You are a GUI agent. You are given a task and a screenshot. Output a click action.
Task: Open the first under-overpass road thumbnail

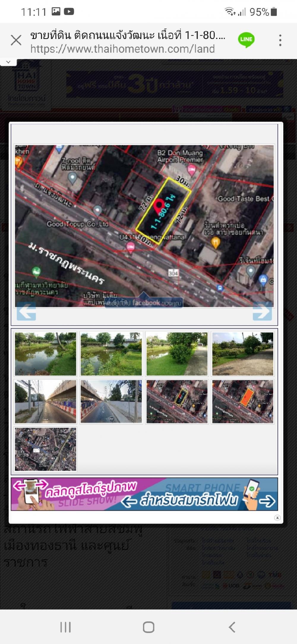[45, 401]
